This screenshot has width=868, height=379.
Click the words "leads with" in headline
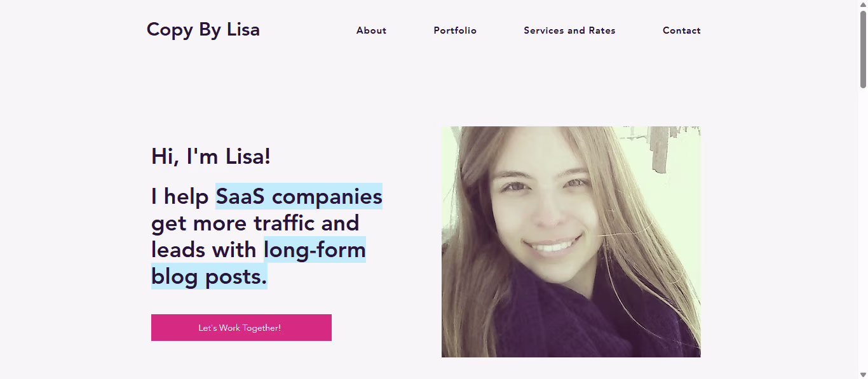[203, 250]
